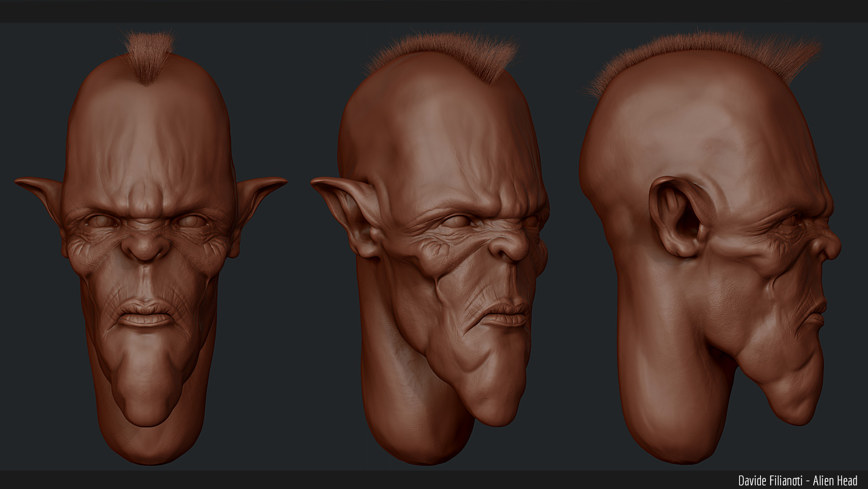Select the three-quarter view alien head render
Image resolution: width=868 pixels, height=489 pixels.
tap(430, 246)
